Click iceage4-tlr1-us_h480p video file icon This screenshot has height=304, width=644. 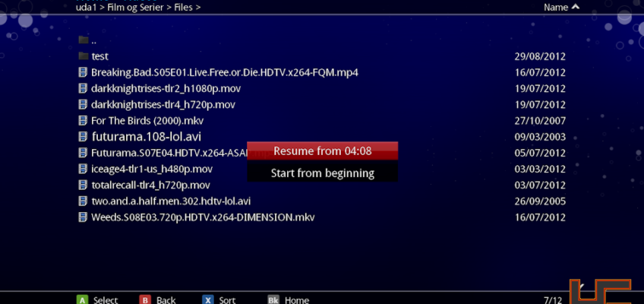83,169
